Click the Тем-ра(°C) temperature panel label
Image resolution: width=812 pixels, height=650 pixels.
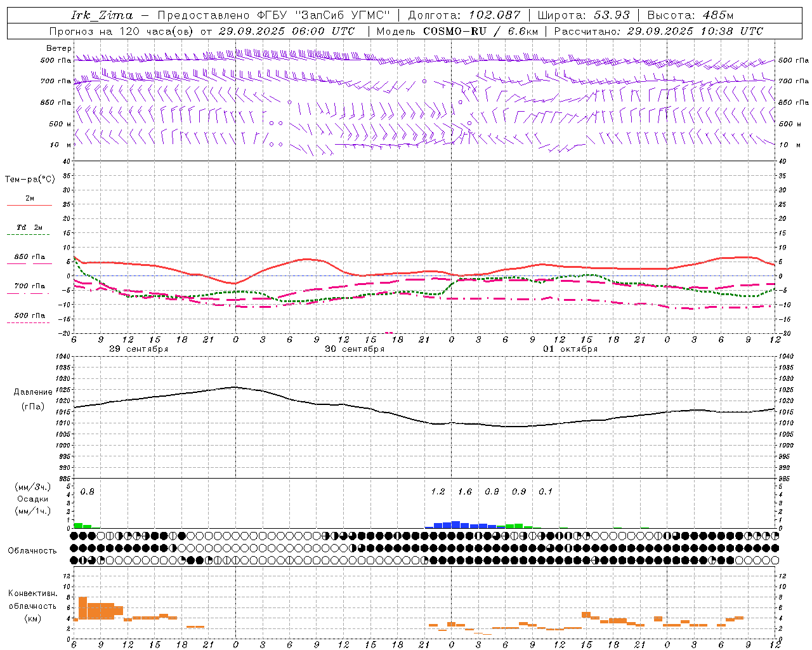30,180
